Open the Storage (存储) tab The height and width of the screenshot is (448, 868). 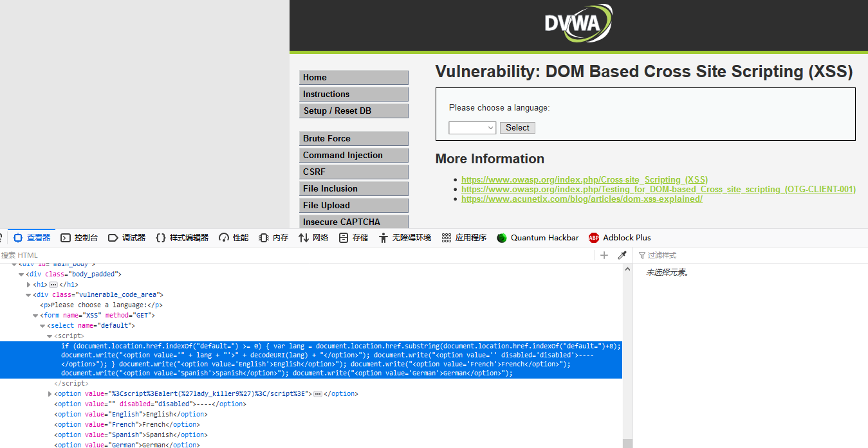coord(353,238)
